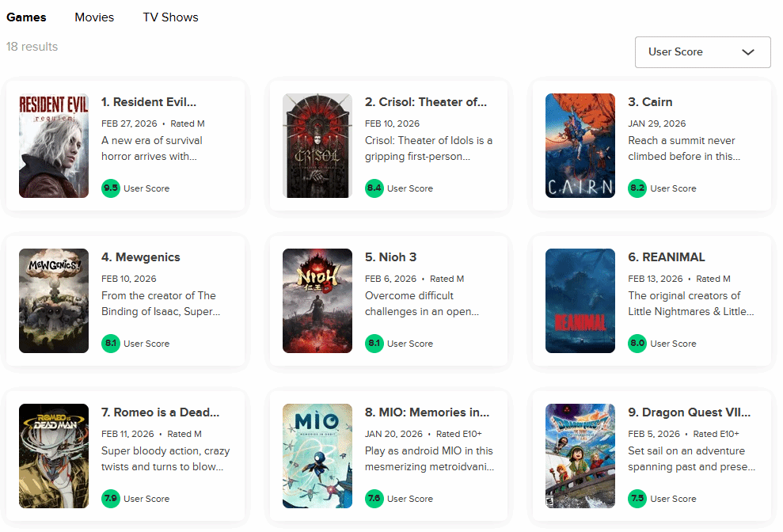Viewport: 783px width, 532px height.
Task: Click the 9.5 user score badge
Action: (x=111, y=188)
